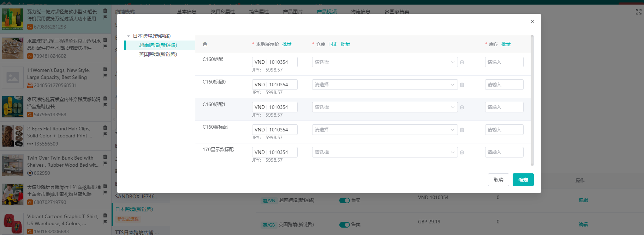Open warehouse dropdown for C160黄标配
Screen dimensions: 644x235
coord(384,130)
